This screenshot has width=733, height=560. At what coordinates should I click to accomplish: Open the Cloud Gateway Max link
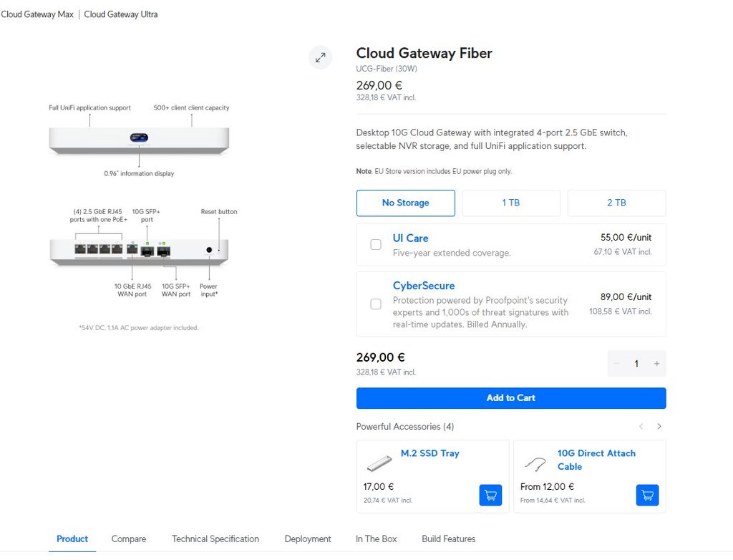tap(37, 14)
